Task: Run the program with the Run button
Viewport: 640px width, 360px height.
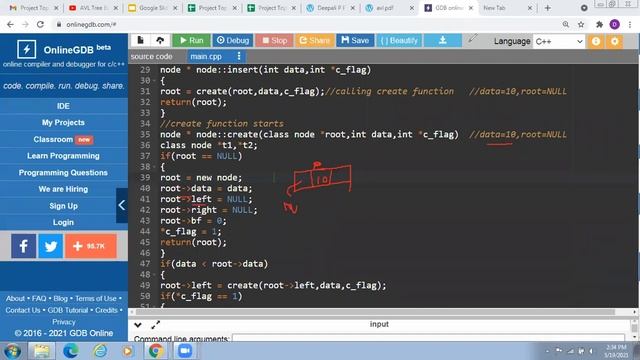Action: click(x=191, y=40)
